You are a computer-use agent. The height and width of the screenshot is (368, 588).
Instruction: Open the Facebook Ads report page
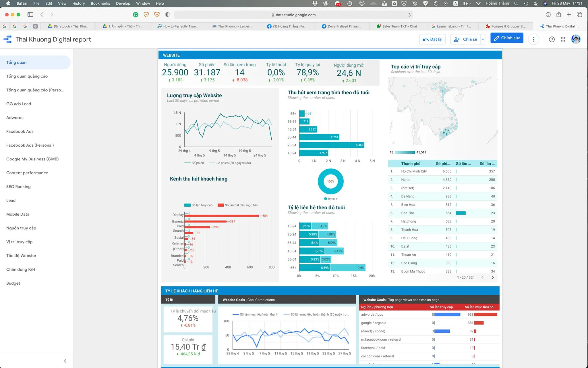click(x=20, y=131)
